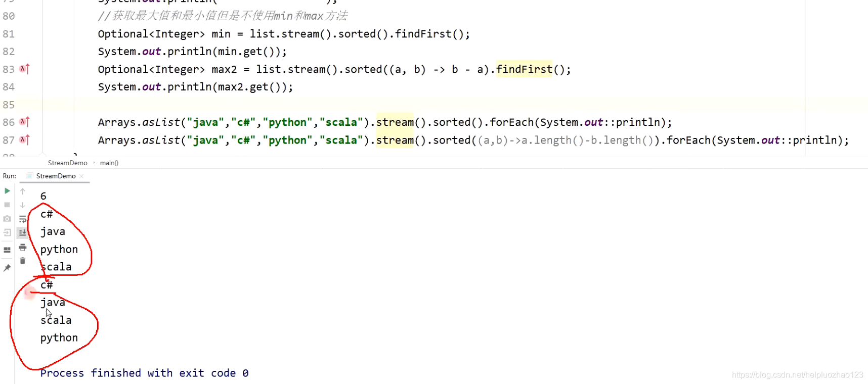Click findFirst() call on line 81

[429, 34]
